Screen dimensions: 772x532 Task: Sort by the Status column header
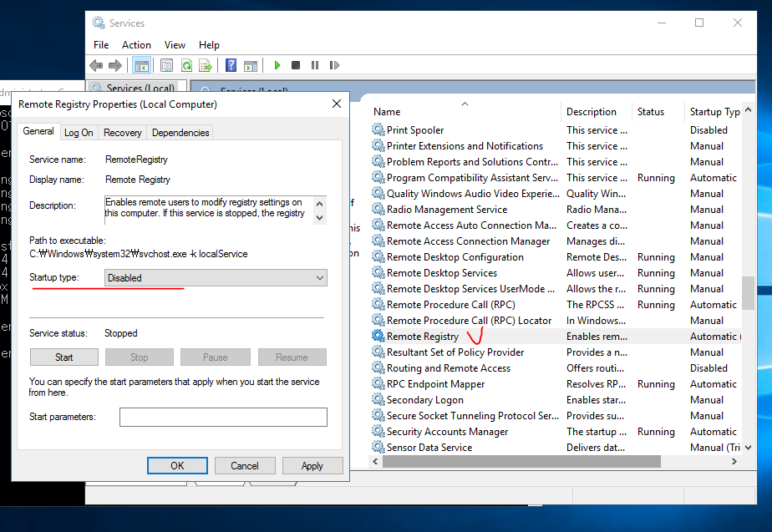658,112
